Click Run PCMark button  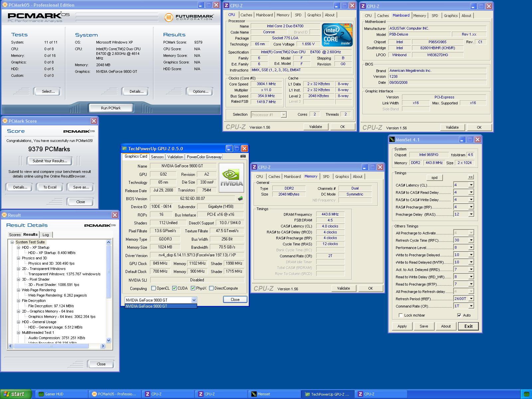pyautogui.click(x=111, y=108)
